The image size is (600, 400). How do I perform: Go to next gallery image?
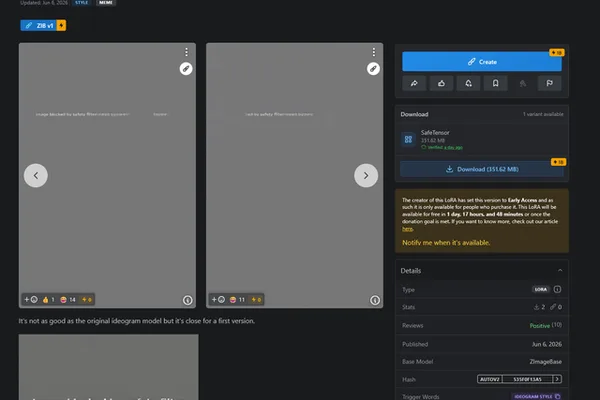point(366,176)
